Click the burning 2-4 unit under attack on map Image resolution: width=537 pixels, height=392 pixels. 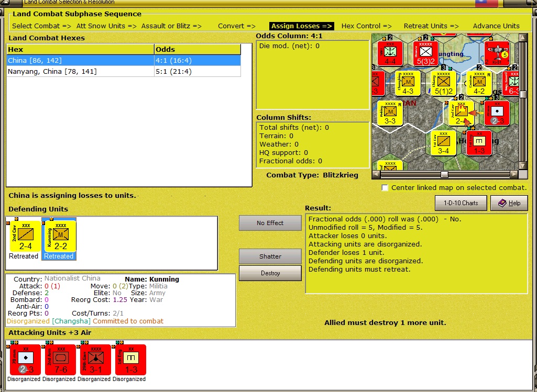click(461, 113)
